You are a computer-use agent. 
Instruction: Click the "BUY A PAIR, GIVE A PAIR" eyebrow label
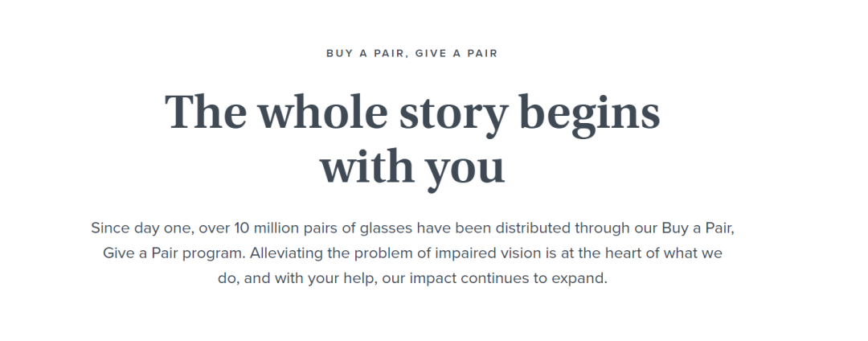(411, 54)
